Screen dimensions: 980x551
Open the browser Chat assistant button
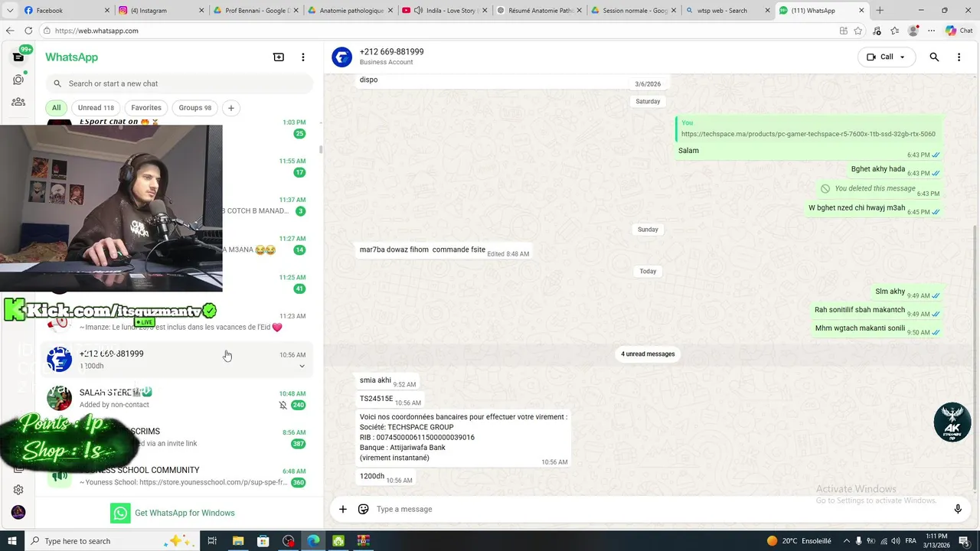pos(959,31)
